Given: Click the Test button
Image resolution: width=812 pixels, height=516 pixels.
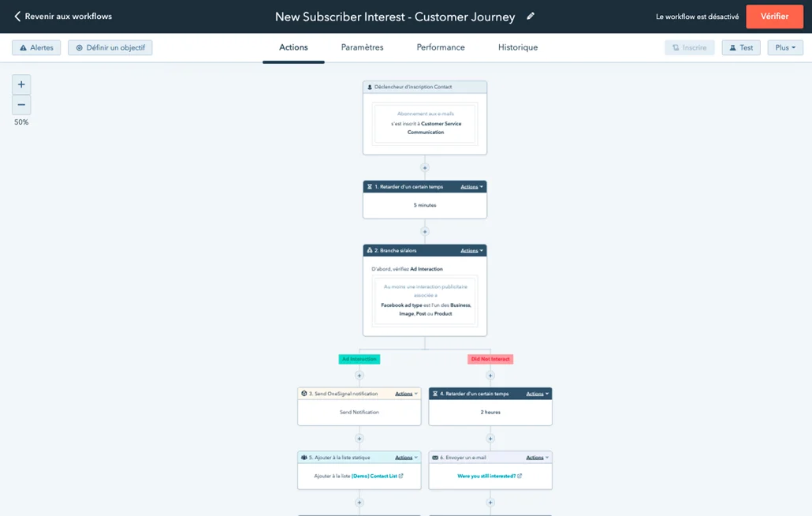Looking at the screenshot, I should pyautogui.click(x=741, y=47).
